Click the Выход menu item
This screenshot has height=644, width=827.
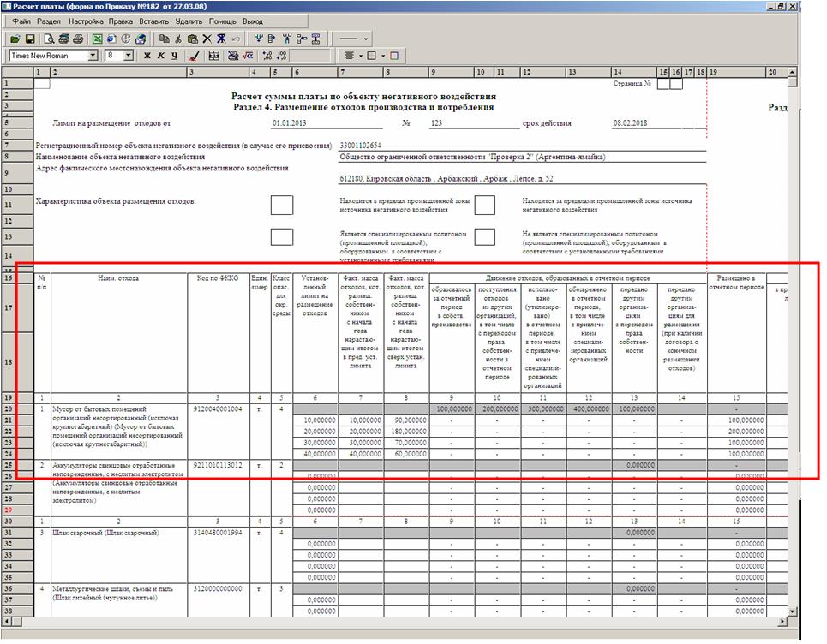[x=252, y=20]
